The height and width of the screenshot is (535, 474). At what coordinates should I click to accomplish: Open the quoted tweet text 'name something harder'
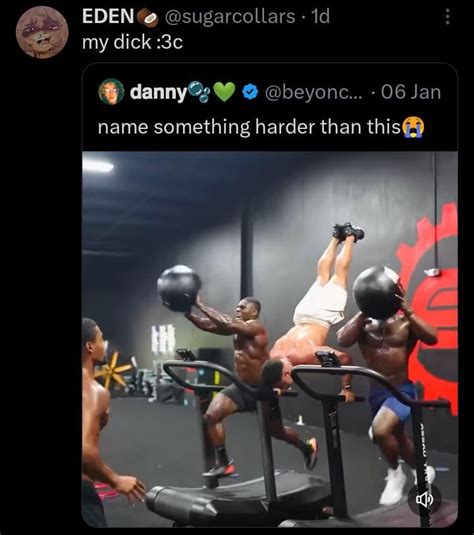coord(249,127)
